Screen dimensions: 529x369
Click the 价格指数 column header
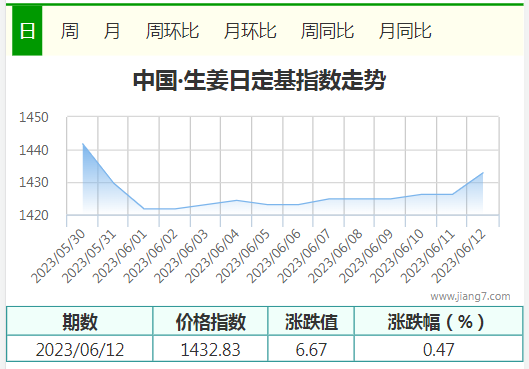[210, 321]
